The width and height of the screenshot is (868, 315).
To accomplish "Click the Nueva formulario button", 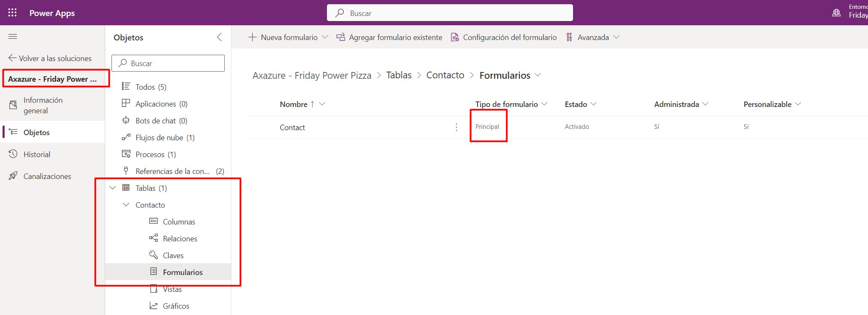I will click(x=283, y=37).
